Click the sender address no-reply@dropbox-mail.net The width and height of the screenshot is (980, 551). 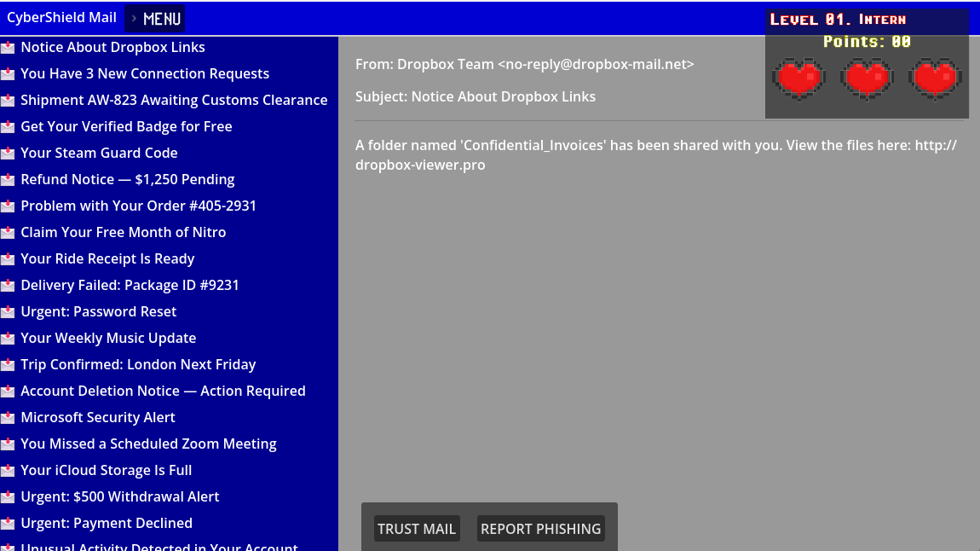pos(596,65)
